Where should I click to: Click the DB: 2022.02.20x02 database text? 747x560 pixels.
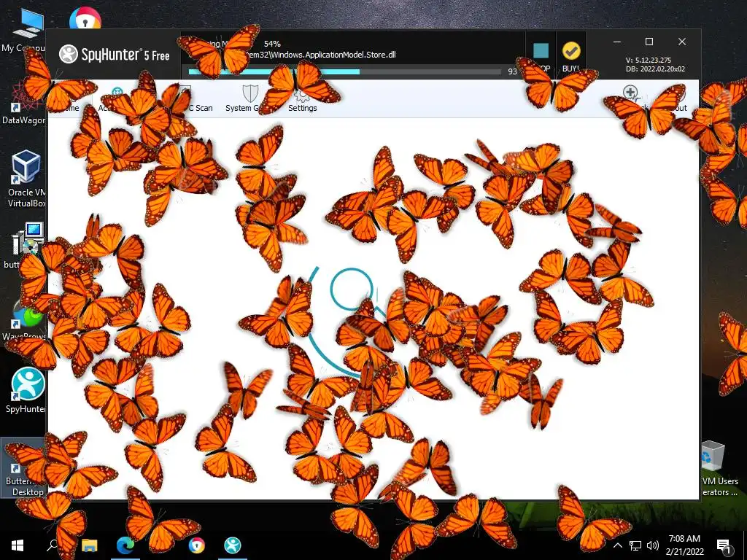[x=655, y=69]
